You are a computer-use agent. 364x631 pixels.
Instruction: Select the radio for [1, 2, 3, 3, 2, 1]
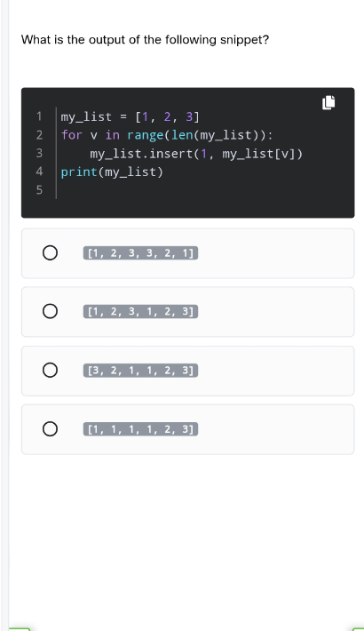pos(50,253)
